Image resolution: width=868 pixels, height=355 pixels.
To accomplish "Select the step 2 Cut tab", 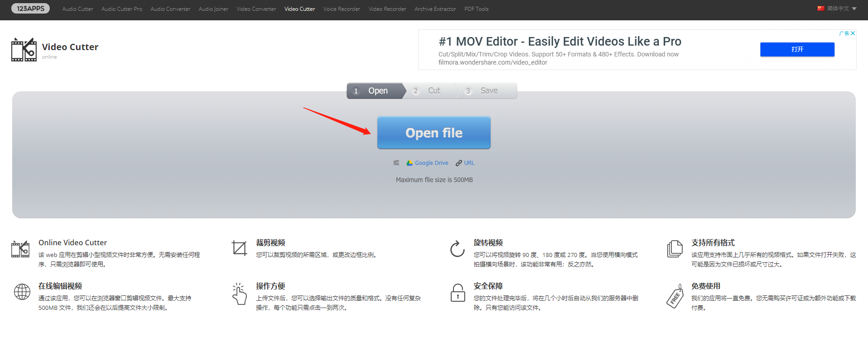I will pos(430,91).
